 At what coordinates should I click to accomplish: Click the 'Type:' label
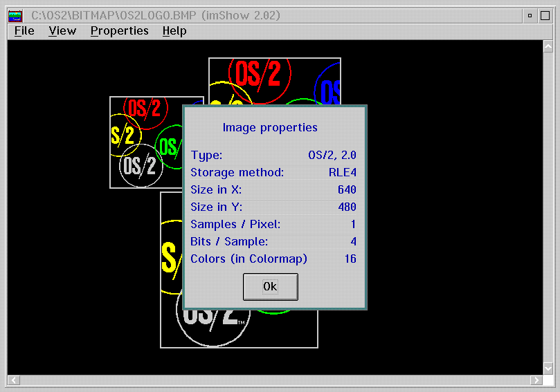pyautogui.click(x=206, y=156)
